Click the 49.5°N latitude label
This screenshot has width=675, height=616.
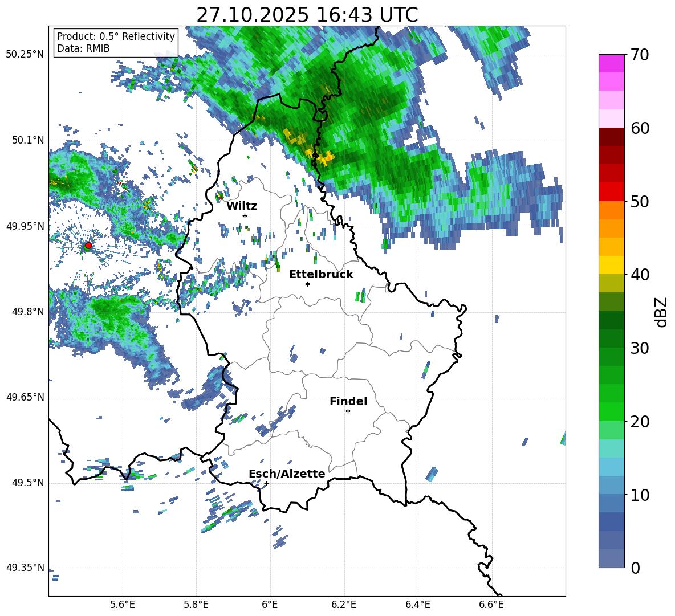[28, 482]
